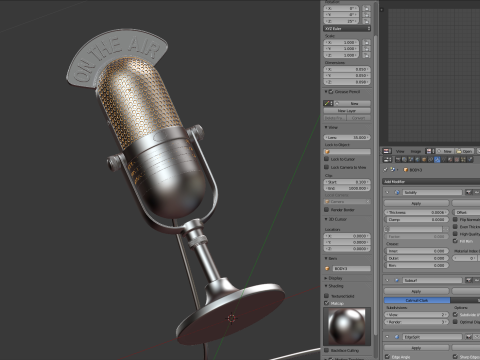Click the orange cube icon beside Item BODY3
Viewport: 480px width, 360px height.
[327, 268]
